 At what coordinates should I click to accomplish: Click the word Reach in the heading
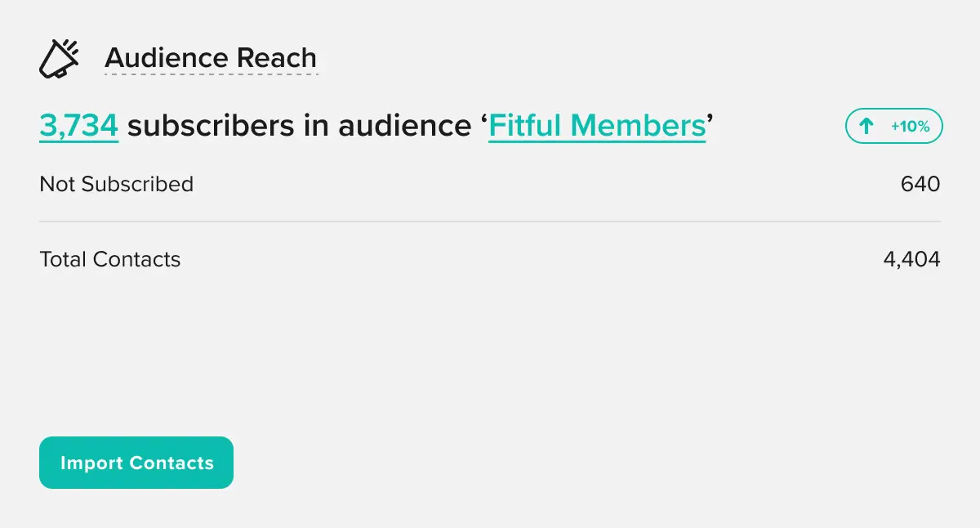276,58
